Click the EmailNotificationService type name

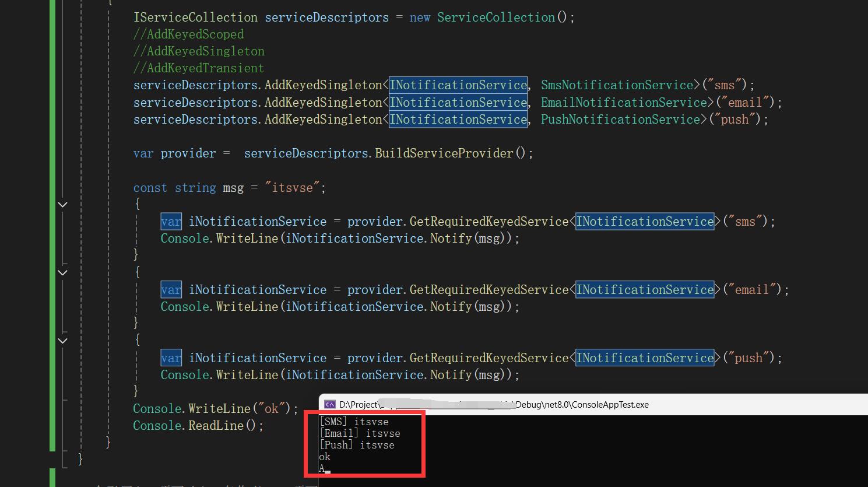[624, 103]
